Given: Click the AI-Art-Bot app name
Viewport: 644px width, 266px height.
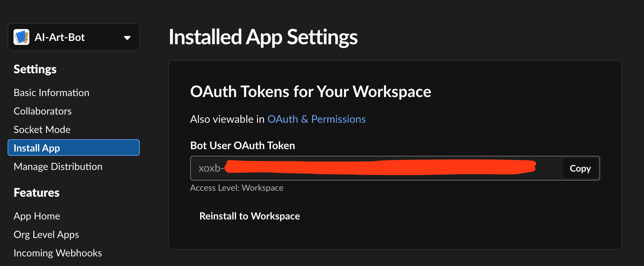Looking at the screenshot, I should click(x=60, y=37).
